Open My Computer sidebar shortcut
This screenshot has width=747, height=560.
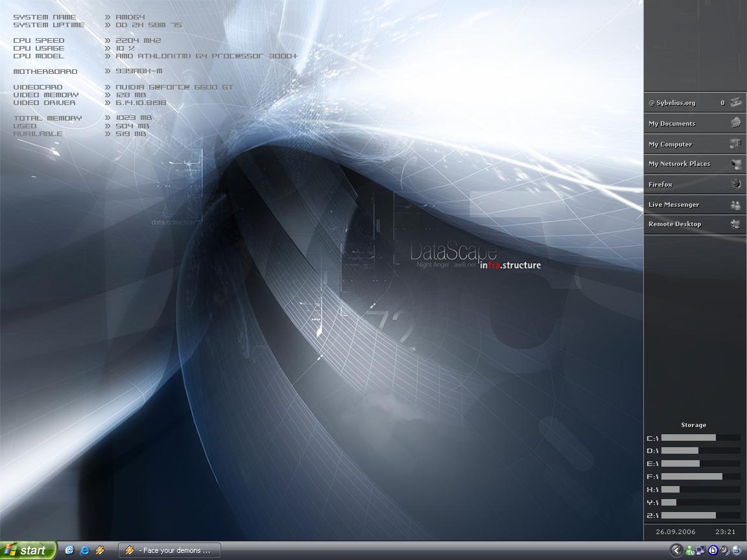(x=670, y=144)
